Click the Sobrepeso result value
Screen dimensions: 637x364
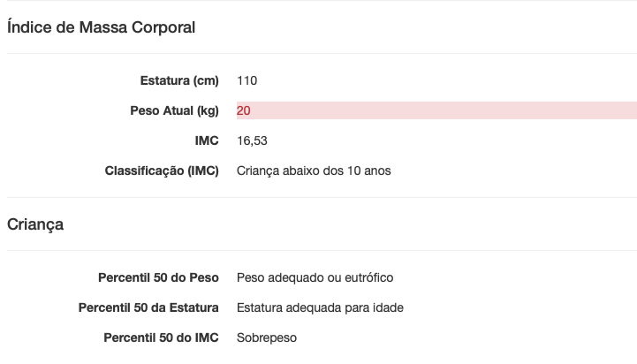(267, 337)
